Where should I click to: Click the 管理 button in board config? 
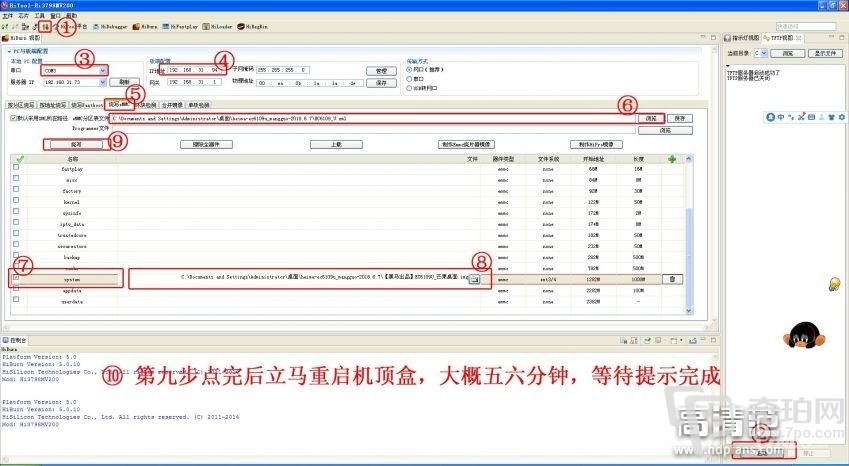pos(381,70)
